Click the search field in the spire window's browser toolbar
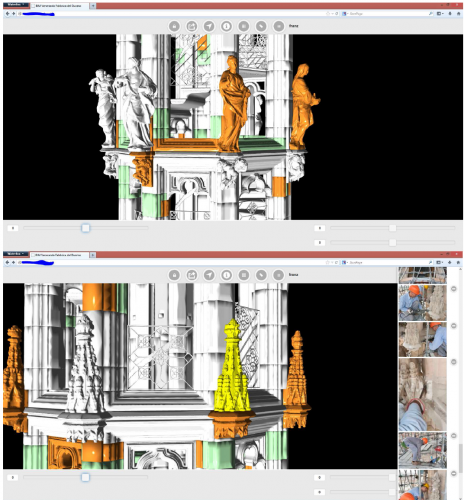Screen dimensions: 464x500 (x=387, y=263)
